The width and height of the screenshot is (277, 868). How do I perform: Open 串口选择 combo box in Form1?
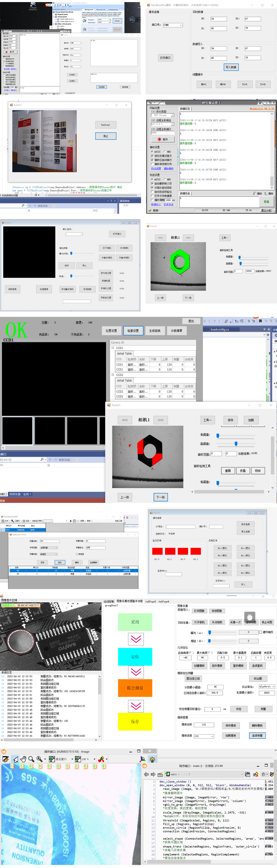tap(74, 234)
